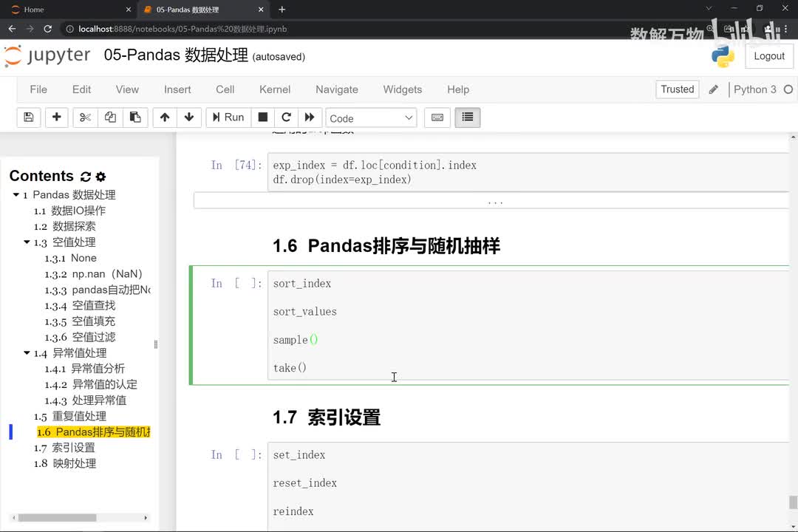Jump to '1.4.2 异常值的认定' section
This screenshot has width=798, height=532.
point(91,384)
